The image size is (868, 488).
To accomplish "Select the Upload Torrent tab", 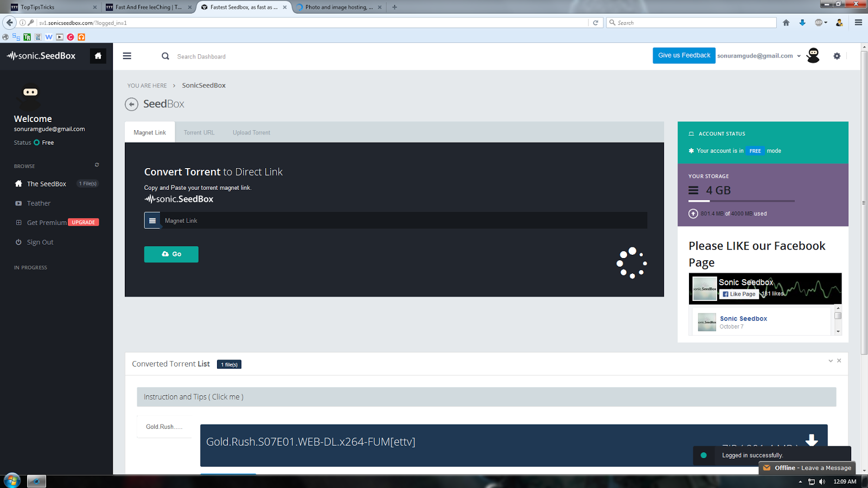I will pos(251,132).
